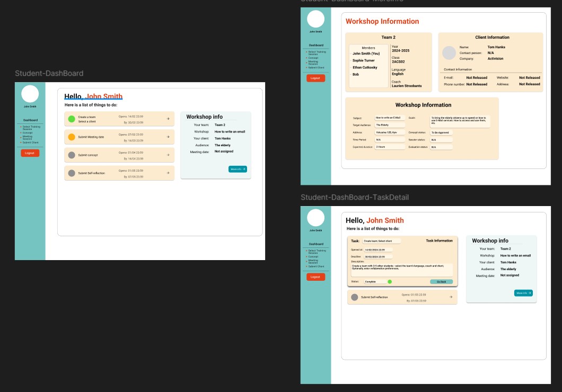Image resolution: width=562 pixels, height=392 pixels.
Task: Click member 'John Smith (You)' in Team 2
Action: click(366, 54)
